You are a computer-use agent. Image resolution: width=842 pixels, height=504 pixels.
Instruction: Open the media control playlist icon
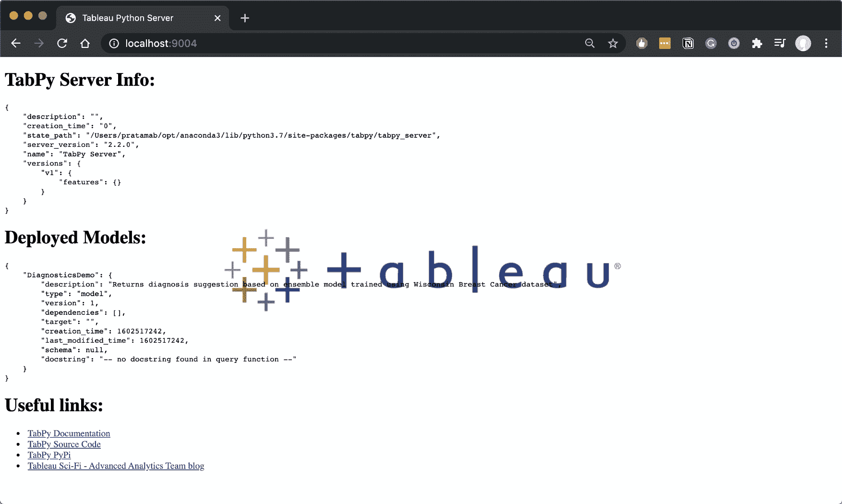[780, 43]
